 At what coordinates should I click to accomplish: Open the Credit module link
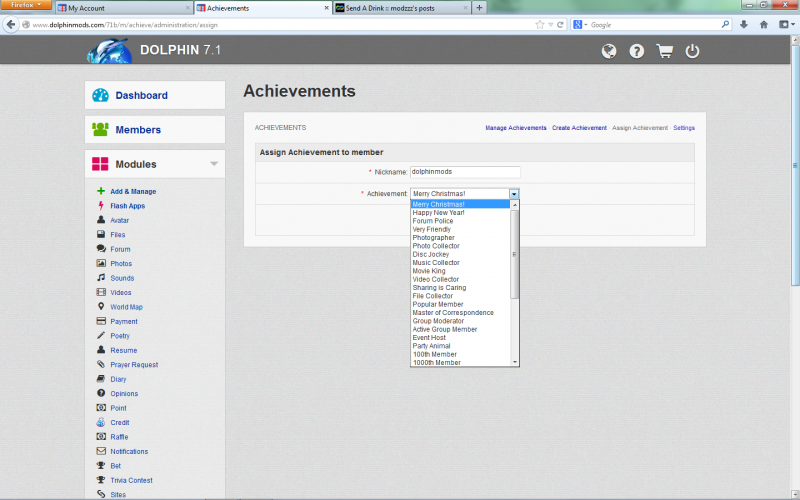pos(119,422)
